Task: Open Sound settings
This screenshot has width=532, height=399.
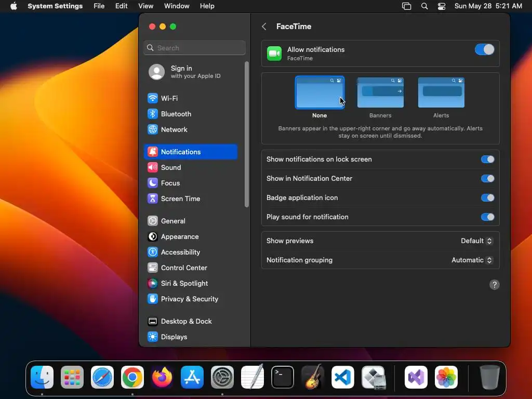Action: pos(190,168)
